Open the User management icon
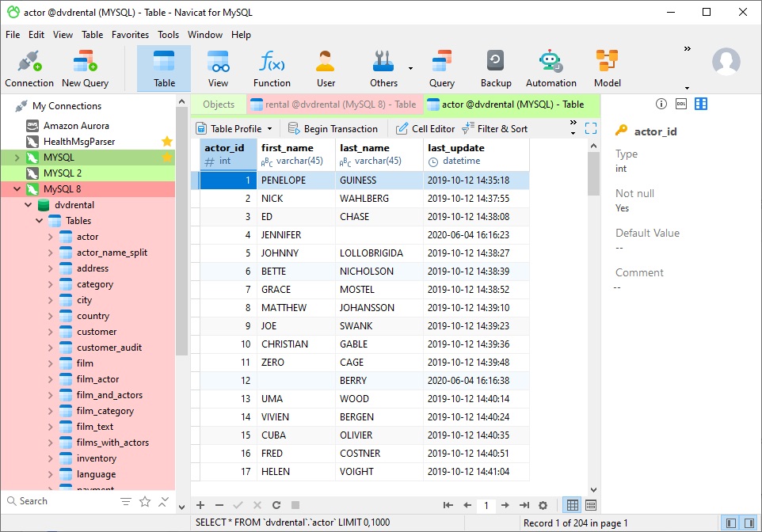762x532 pixels. click(x=326, y=69)
